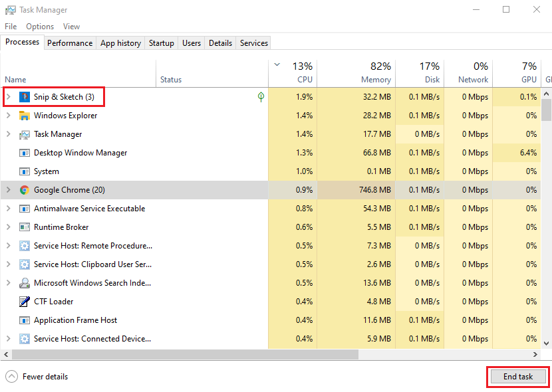This screenshot has width=552, height=392.
Task: Click the 66.8 MB memory value
Action: [x=377, y=153]
